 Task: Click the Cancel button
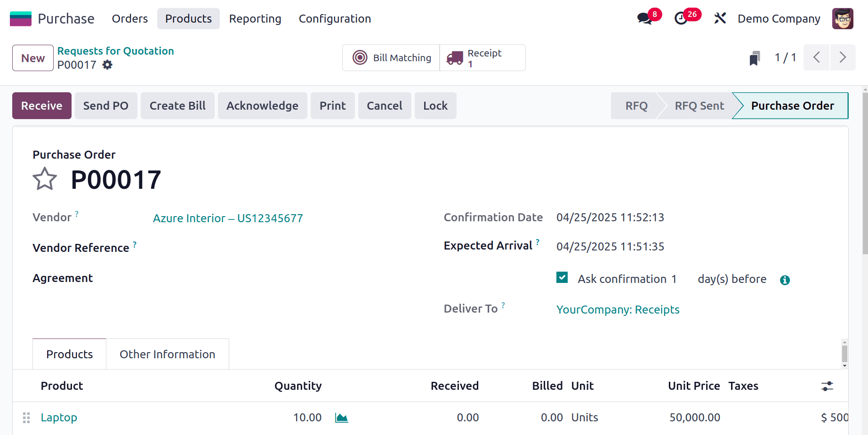tap(385, 105)
